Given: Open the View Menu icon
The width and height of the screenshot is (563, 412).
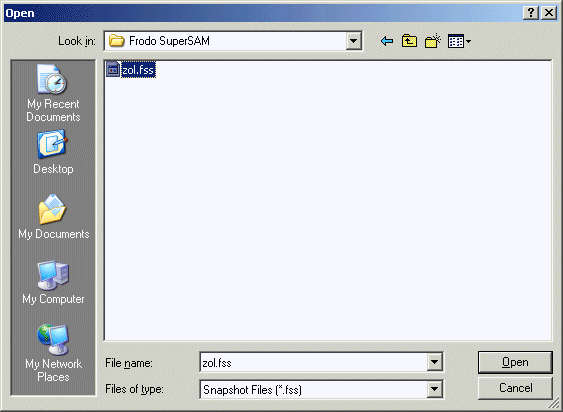Looking at the screenshot, I should pyautogui.click(x=459, y=41).
